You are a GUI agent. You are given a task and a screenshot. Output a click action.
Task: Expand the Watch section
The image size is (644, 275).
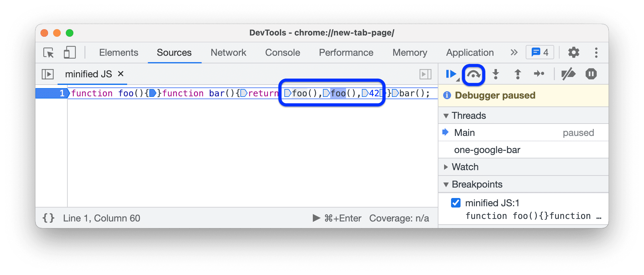[x=446, y=167]
